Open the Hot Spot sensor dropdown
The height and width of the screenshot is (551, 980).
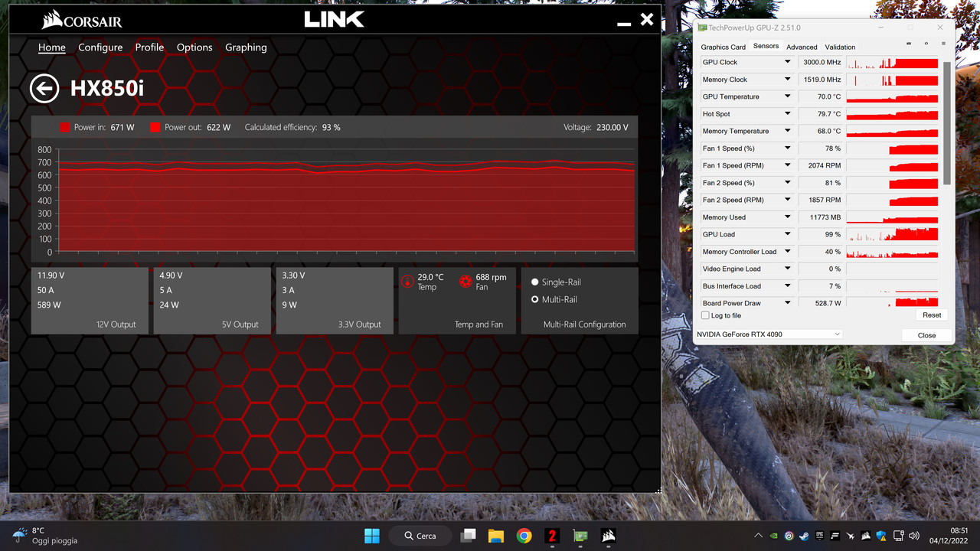click(x=787, y=114)
